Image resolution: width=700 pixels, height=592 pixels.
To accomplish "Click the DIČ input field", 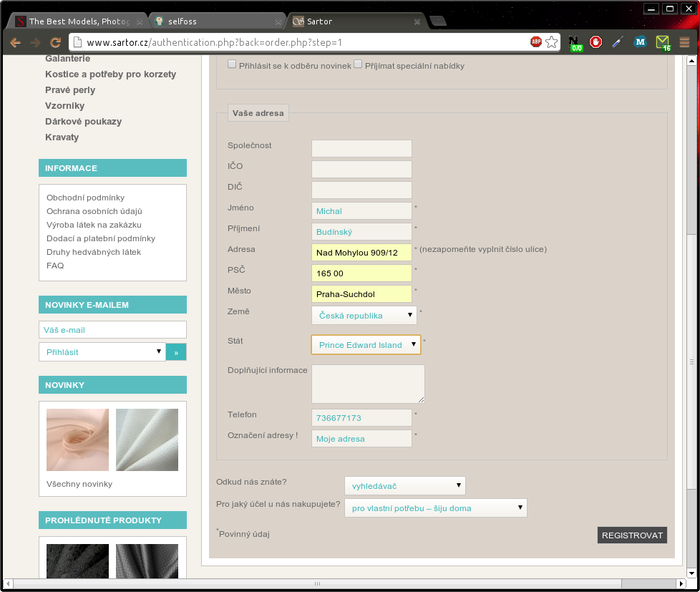I will (x=361, y=190).
